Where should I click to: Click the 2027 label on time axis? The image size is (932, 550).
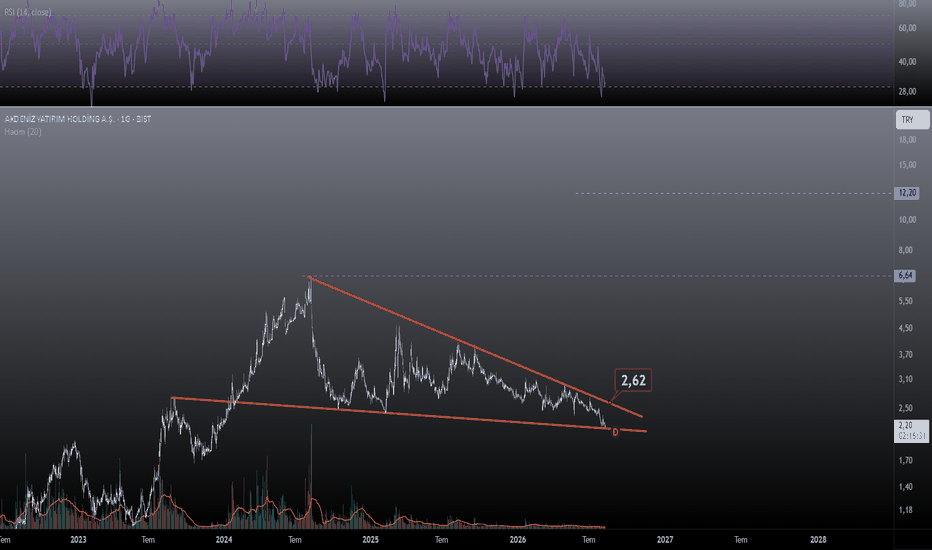tap(665, 539)
